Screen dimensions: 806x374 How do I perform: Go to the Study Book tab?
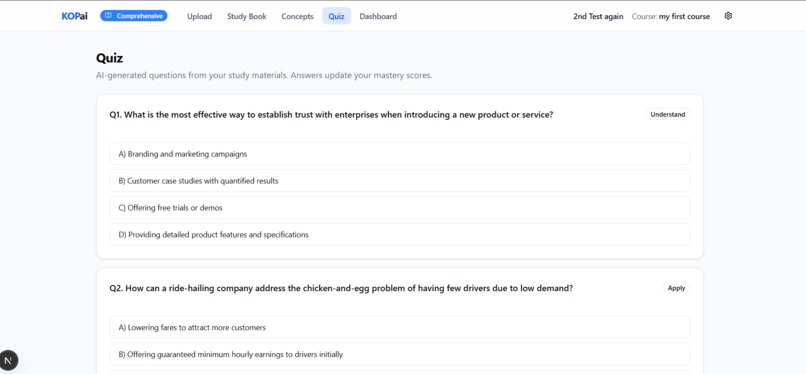tap(247, 16)
